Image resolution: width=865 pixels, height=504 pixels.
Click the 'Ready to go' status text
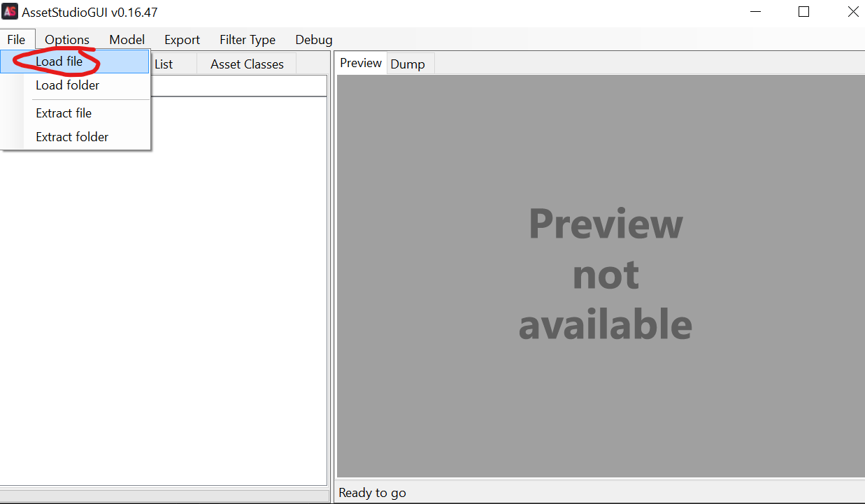click(372, 493)
